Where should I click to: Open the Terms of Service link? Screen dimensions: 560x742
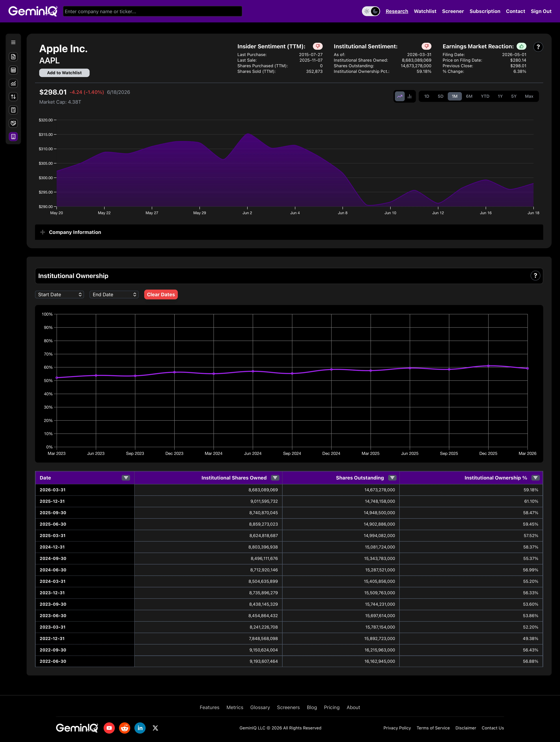pyautogui.click(x=433, y=728)
